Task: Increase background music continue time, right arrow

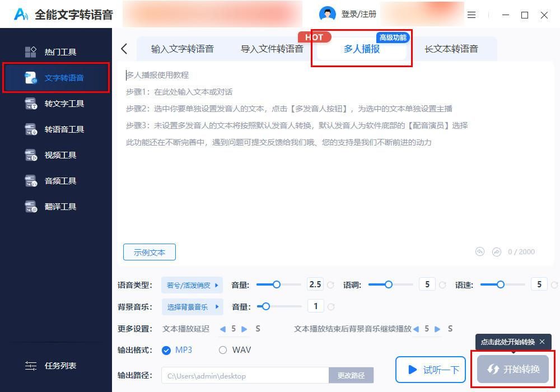Action: [x=437, y=329]
